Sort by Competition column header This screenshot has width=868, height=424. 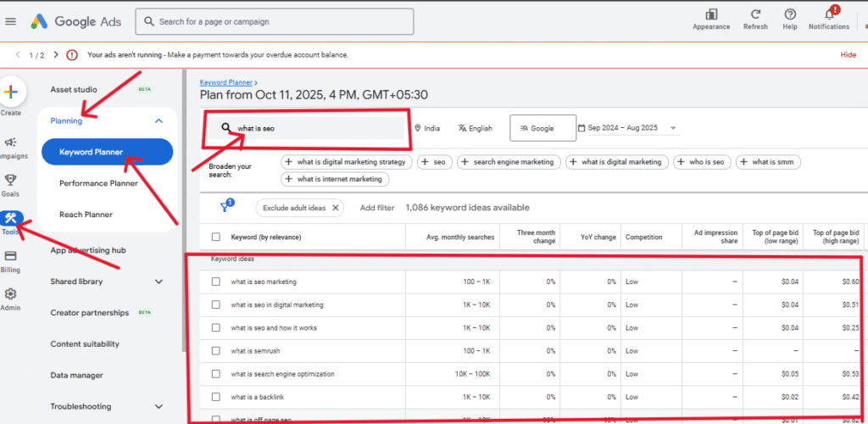click(x=644, y=237)
